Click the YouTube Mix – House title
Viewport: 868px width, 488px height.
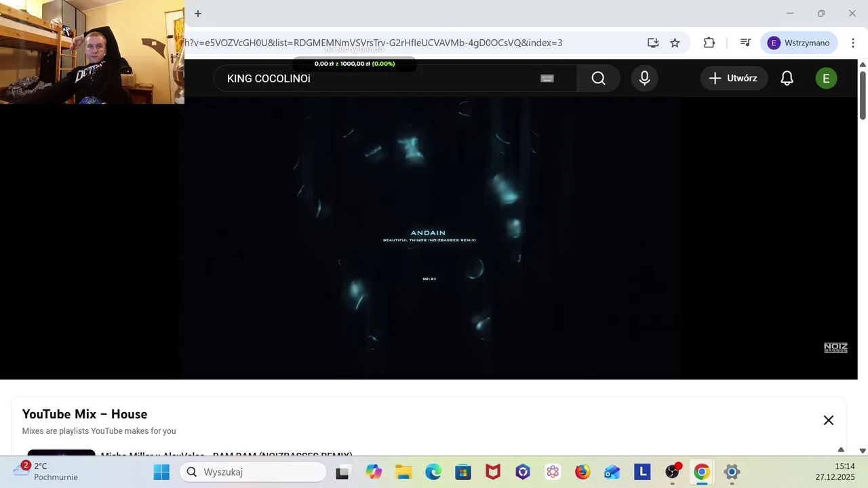[x=85, y=414]
